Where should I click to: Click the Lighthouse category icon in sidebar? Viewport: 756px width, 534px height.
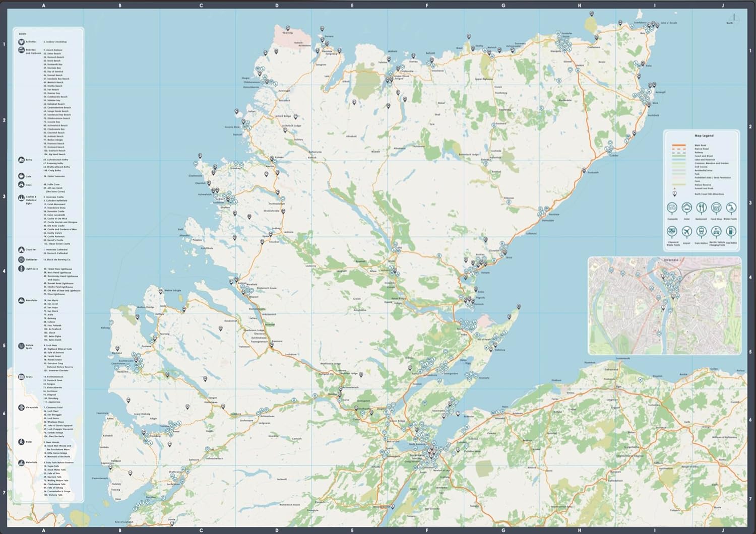pyautogui.click(x=21, y=269)
